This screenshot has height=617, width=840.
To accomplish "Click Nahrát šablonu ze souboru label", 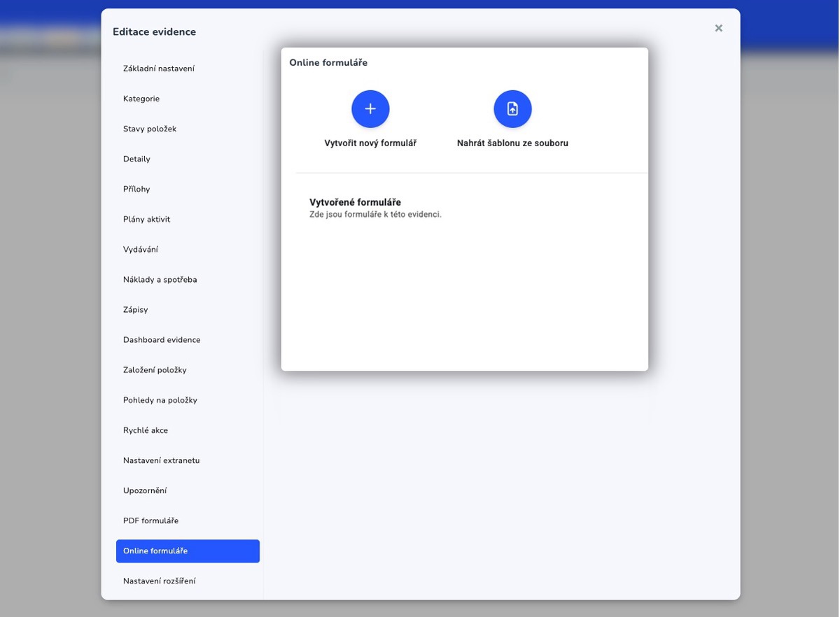I will (x=512, y=143).
